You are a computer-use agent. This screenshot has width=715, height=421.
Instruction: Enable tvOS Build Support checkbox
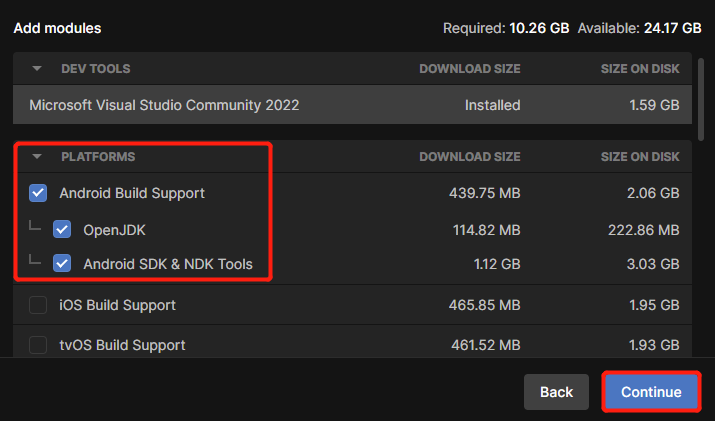click(38, 345)
